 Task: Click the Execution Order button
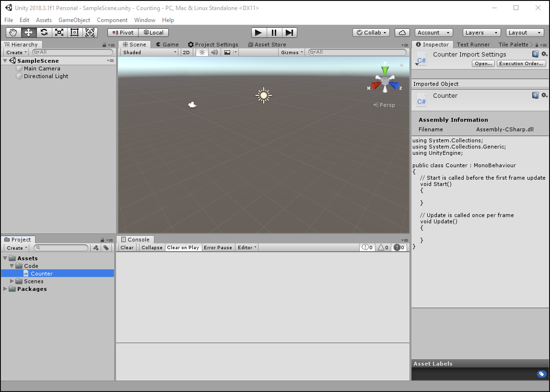[521, 64]
